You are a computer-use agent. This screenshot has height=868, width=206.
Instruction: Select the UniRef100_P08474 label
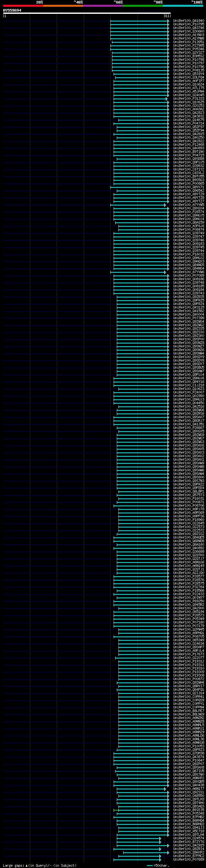coord(189,229)
